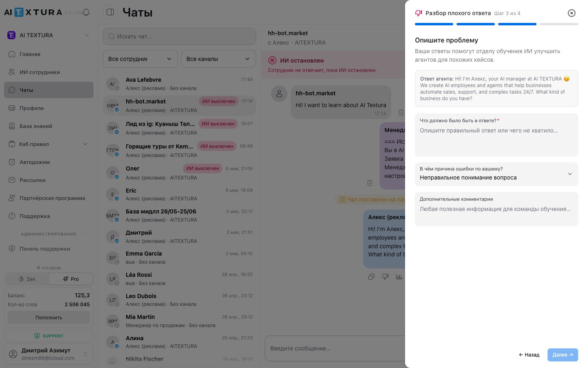
Task: Click the first progress step bar
Action: [434, 24]
